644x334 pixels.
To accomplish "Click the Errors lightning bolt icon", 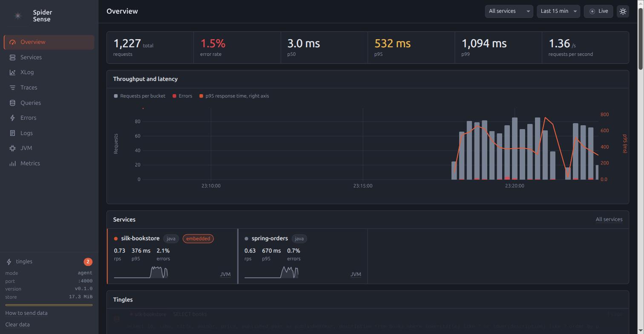I will [x=12, y=118].
